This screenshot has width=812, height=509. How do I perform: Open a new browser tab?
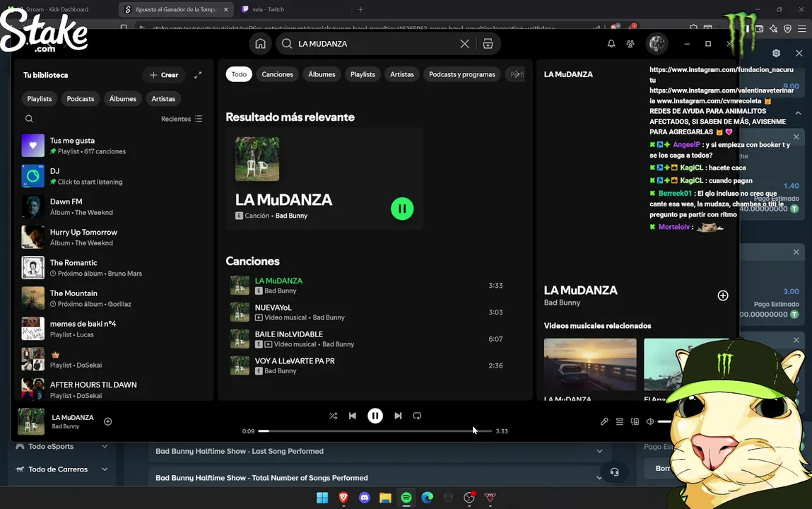pos(360,9)
